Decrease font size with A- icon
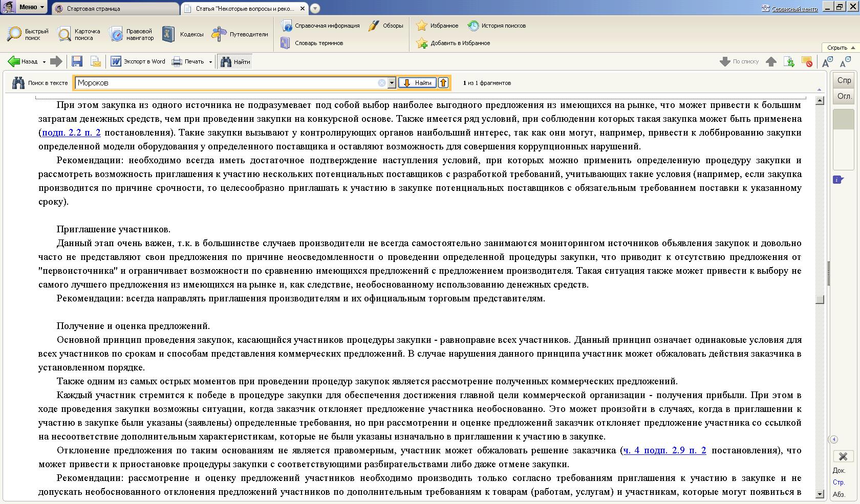860x504 pixels. [845, 62]
